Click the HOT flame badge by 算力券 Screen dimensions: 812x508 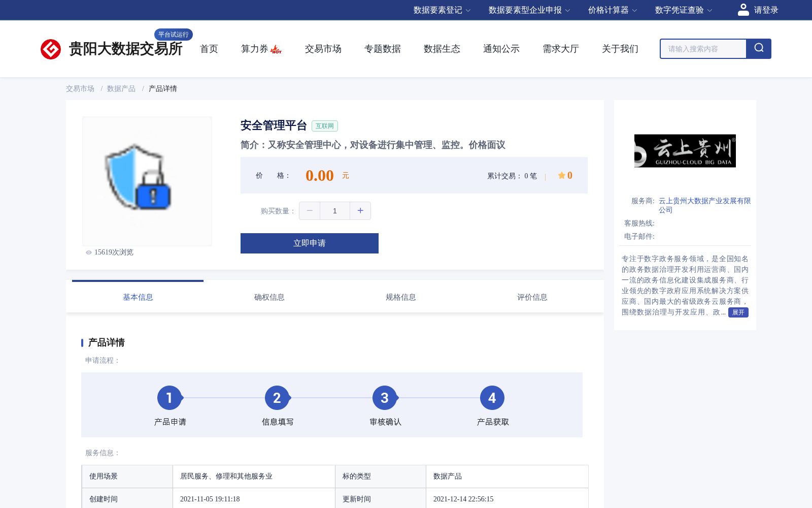276,49
